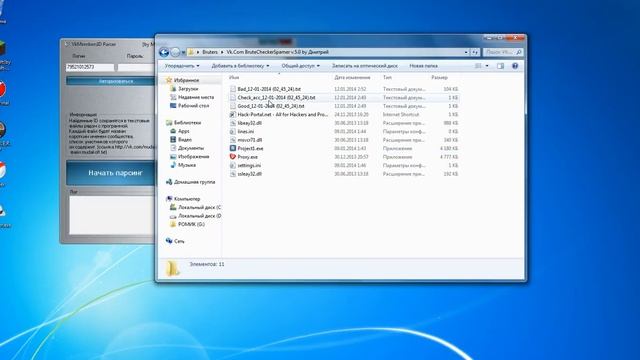The width and height of the screenshot is (640, 360).
Task: Click password field in VkMemberID Parser window
Action: pyautogui.click(x=136, y=67)
